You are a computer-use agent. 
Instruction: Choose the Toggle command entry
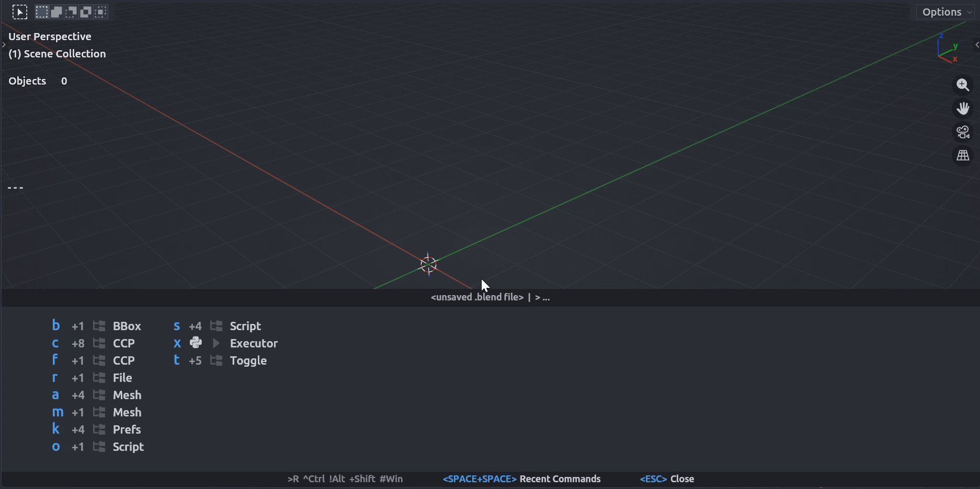(249, 360)
